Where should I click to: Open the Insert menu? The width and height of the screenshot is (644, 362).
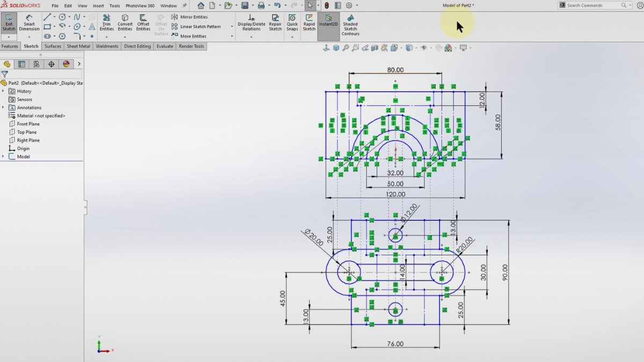click(x=98, y=5)
